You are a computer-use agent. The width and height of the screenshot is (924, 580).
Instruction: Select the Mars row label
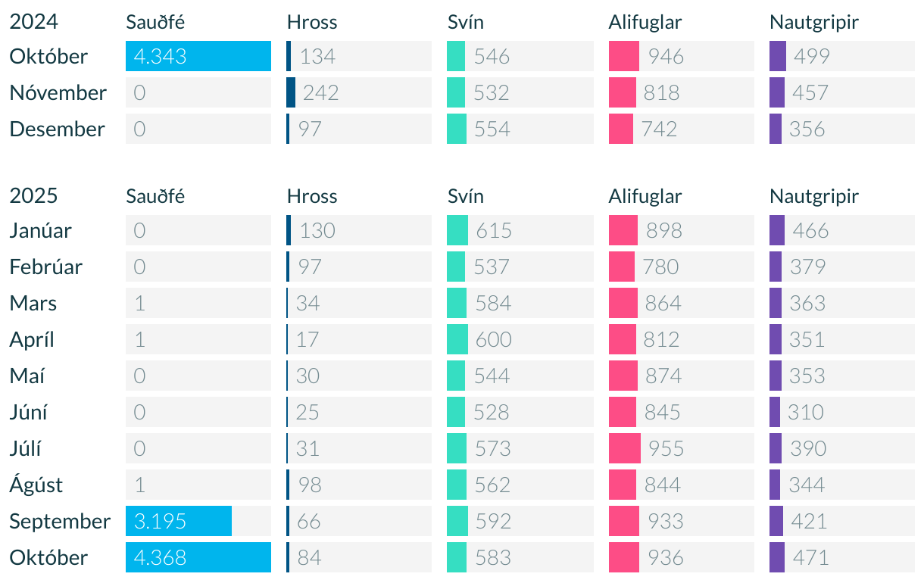(33, 303)
